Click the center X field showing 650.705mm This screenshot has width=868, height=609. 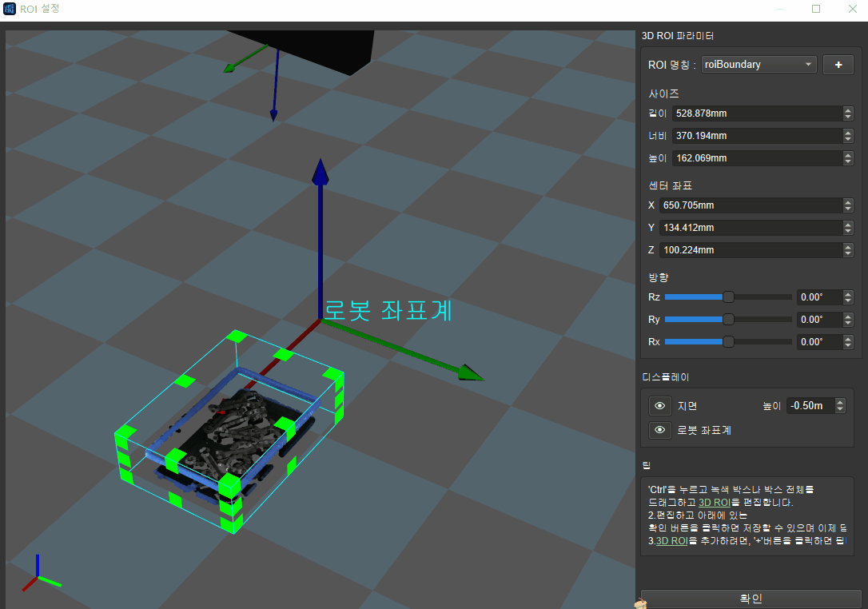click(x=751, y=205)
